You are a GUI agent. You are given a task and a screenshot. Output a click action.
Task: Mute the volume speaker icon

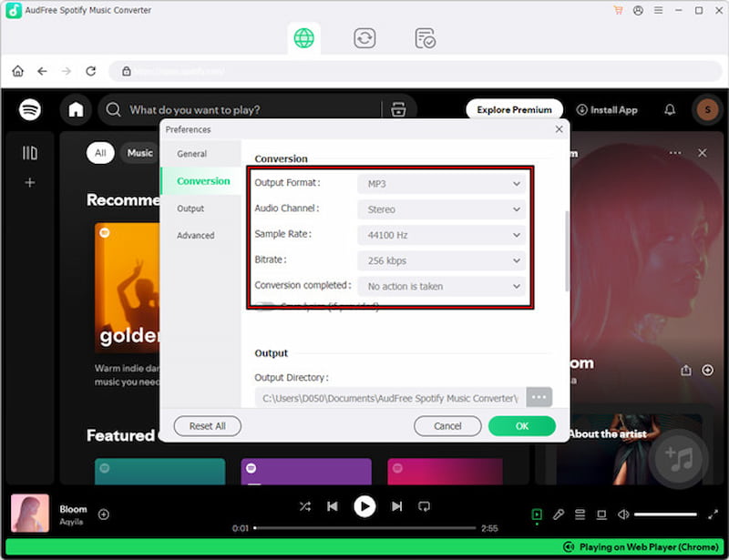coord(623,514)
